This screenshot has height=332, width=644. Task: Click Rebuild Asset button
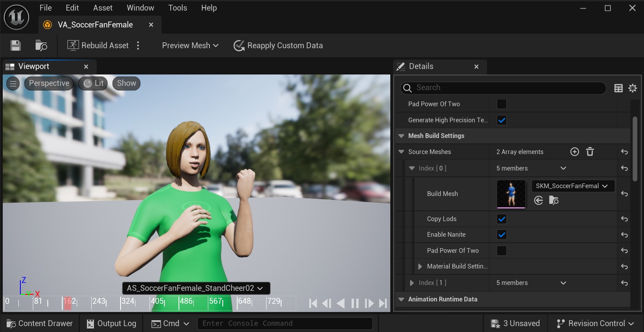(98, 45)
